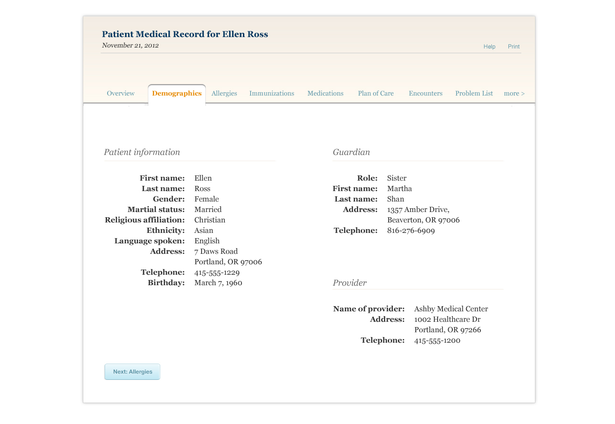Click guardian telephone 816-276-6909

point(411,231)
